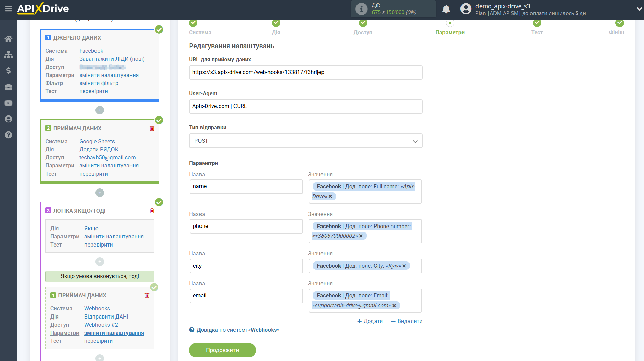
Task: Click the Редагування налаштувань heading
Action: click(x=231, y=46)
